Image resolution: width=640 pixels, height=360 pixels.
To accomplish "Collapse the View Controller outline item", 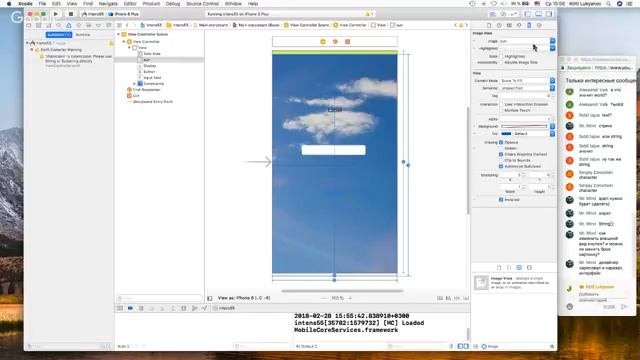I will click(124, 42).
